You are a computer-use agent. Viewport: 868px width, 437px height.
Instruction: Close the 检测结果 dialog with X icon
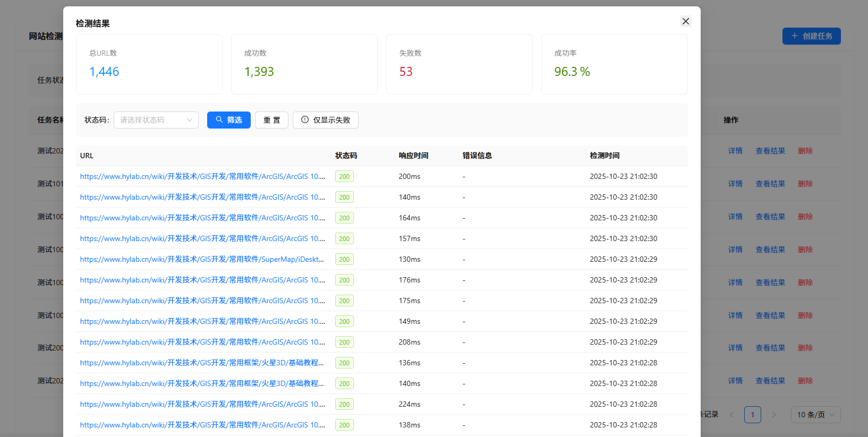click(686, 21)
